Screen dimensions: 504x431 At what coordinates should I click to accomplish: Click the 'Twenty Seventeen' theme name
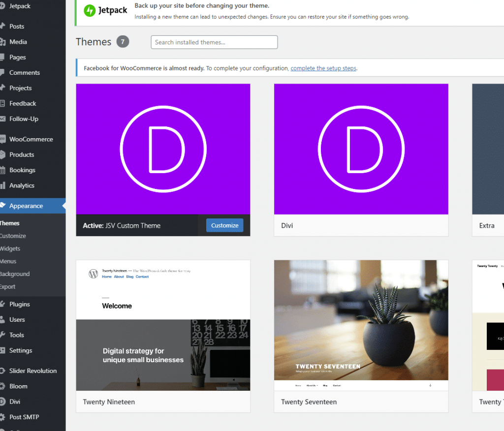(309, 402)
